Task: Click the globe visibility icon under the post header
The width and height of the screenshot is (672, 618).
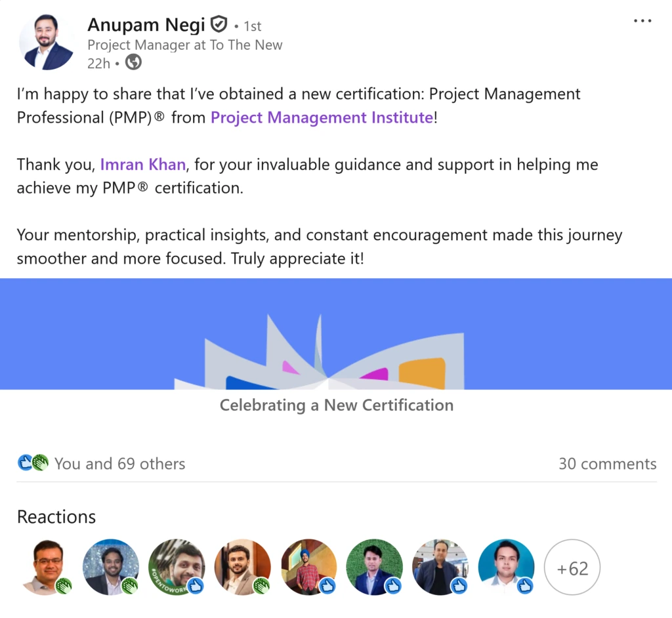Action: (x=133, y=62)
